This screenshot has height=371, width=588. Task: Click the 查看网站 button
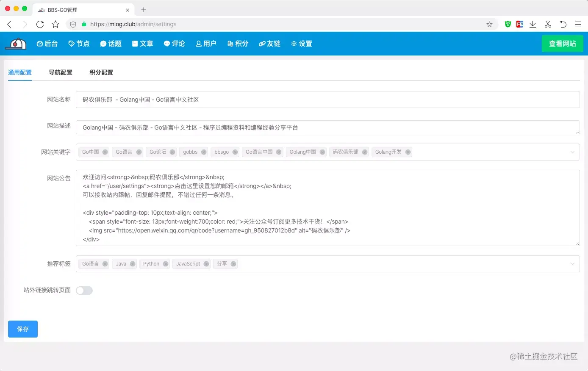(563, 44)
